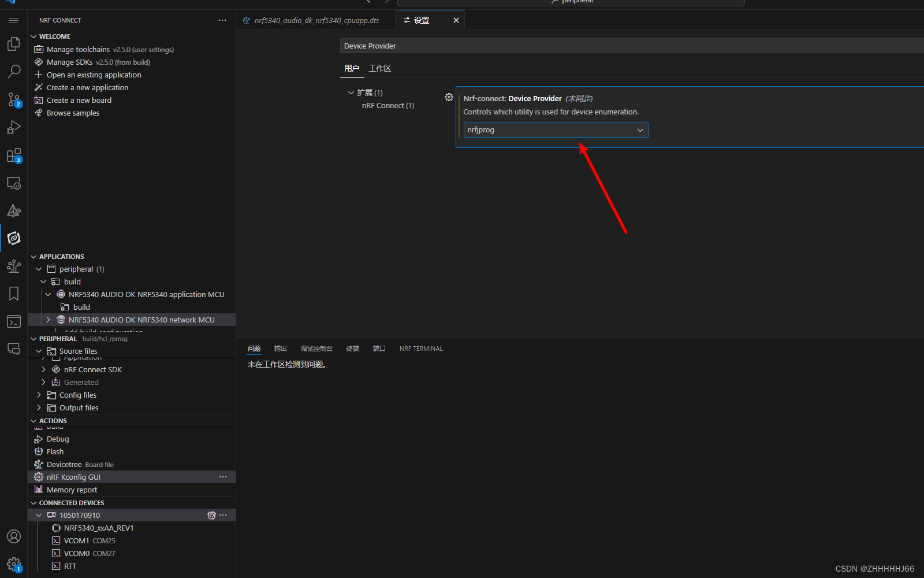Click nRF Kconfig GUI action

tap(132, 477)
